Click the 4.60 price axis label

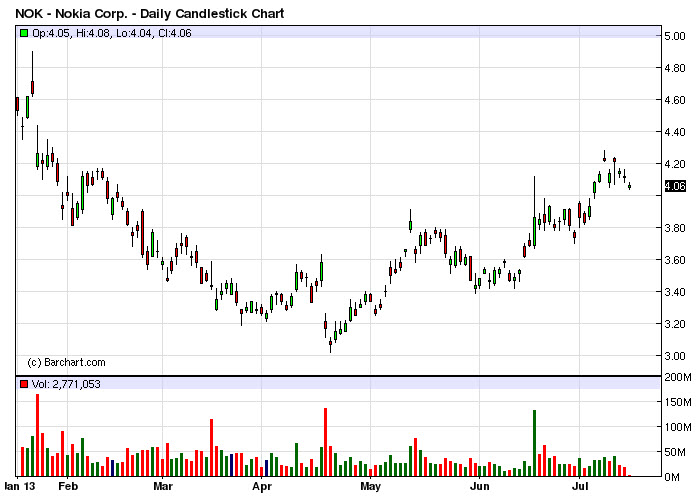click(675, 100)
